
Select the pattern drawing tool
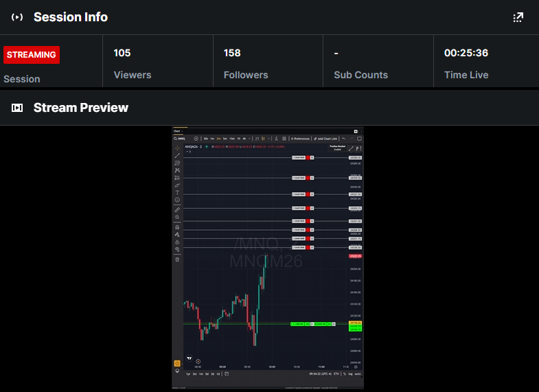coord(177,170)
